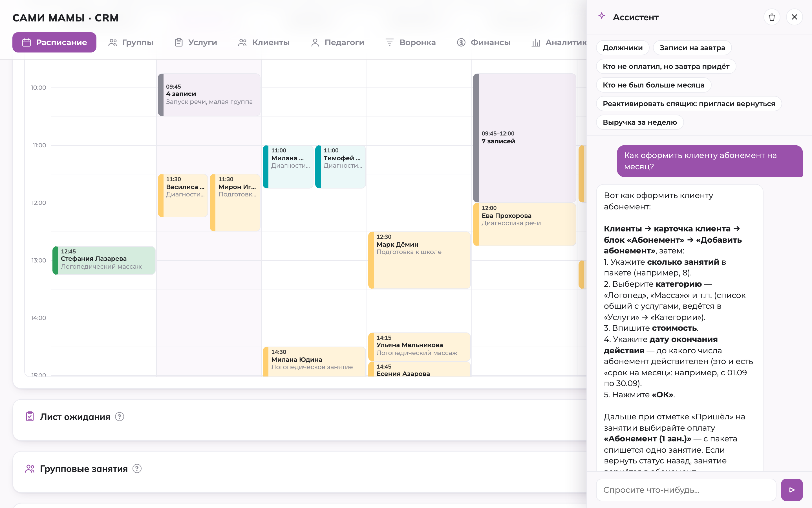Open Стефания Лазарева 12:45 appointment

click(104, 260)
